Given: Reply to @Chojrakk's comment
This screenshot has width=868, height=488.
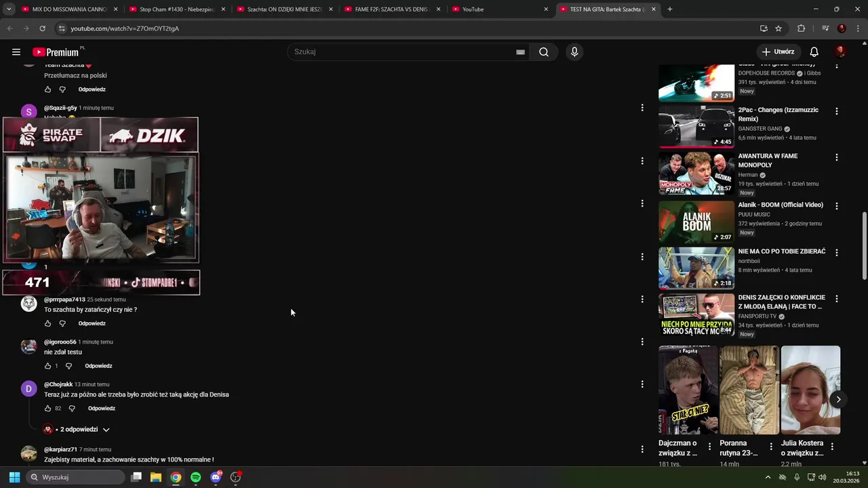Looking at the screenshot, I should pyautogui.click(x=102, y=409).
